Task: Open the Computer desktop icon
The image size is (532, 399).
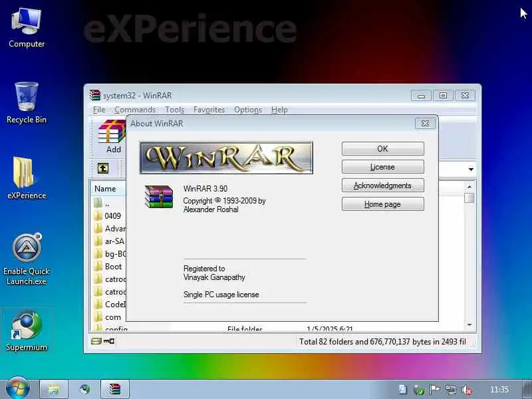Action: (27, 28)
